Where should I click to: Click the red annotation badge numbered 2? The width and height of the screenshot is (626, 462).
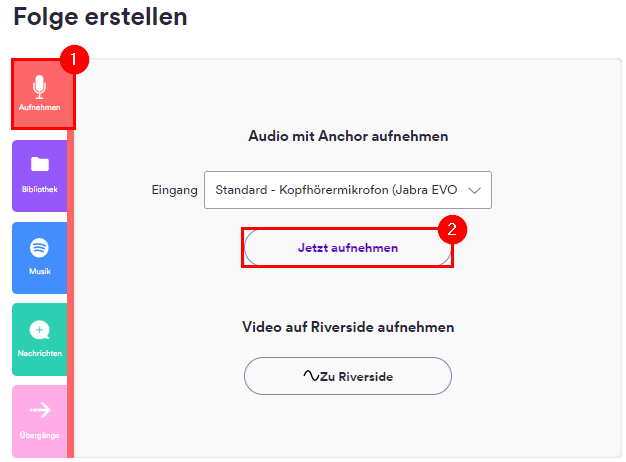pos(453,229)
